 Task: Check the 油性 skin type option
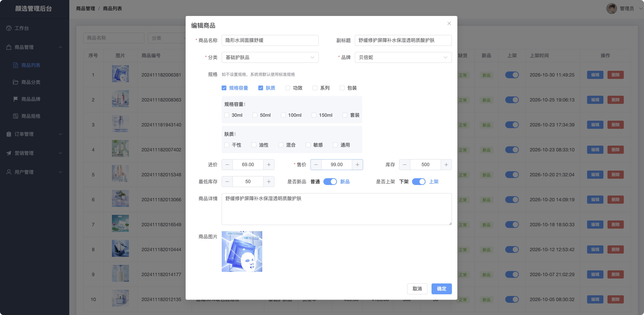tap(254, 145)
